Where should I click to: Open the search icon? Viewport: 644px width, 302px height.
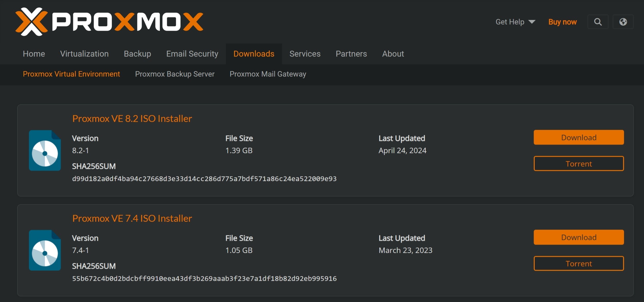tap(598, 22)
